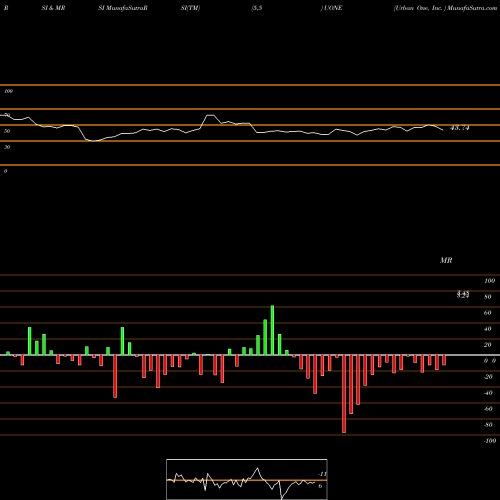
Task: Click the 30 level label on the RSI axis
Action: coord(7,147)
